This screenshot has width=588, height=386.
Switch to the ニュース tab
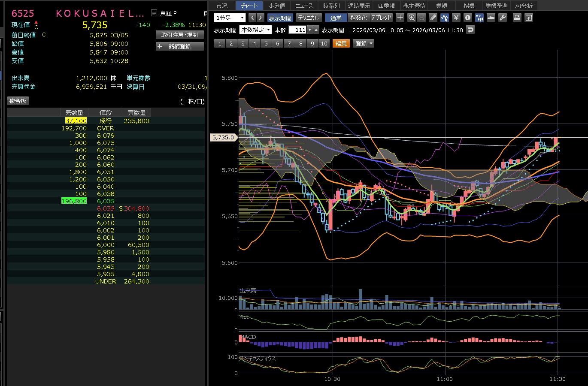(304, 6)
